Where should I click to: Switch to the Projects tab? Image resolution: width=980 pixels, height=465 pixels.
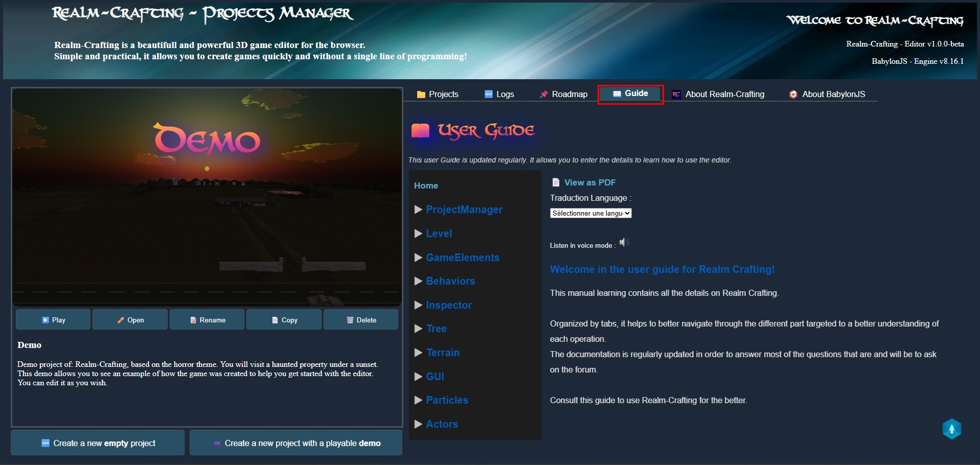438,94
